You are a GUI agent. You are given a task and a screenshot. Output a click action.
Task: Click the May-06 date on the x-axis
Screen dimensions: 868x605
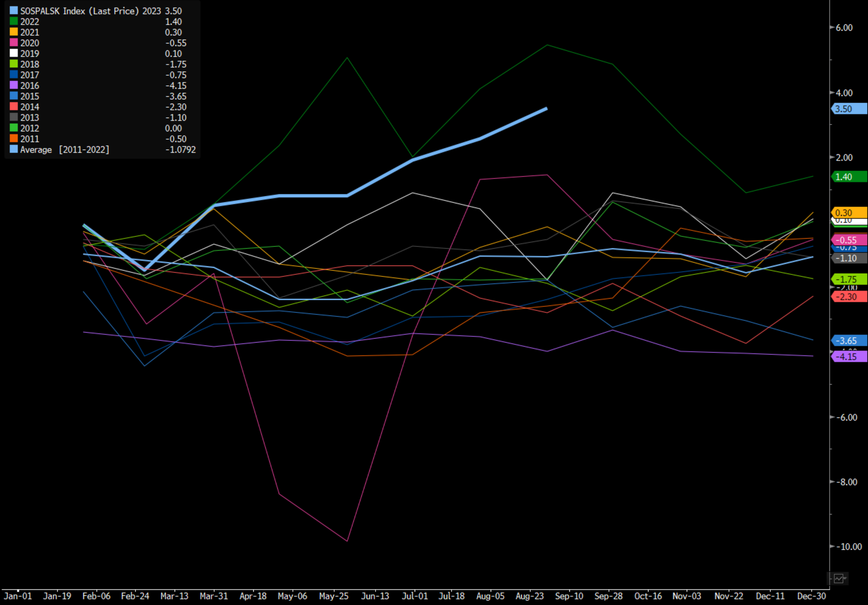click(292, 596)
